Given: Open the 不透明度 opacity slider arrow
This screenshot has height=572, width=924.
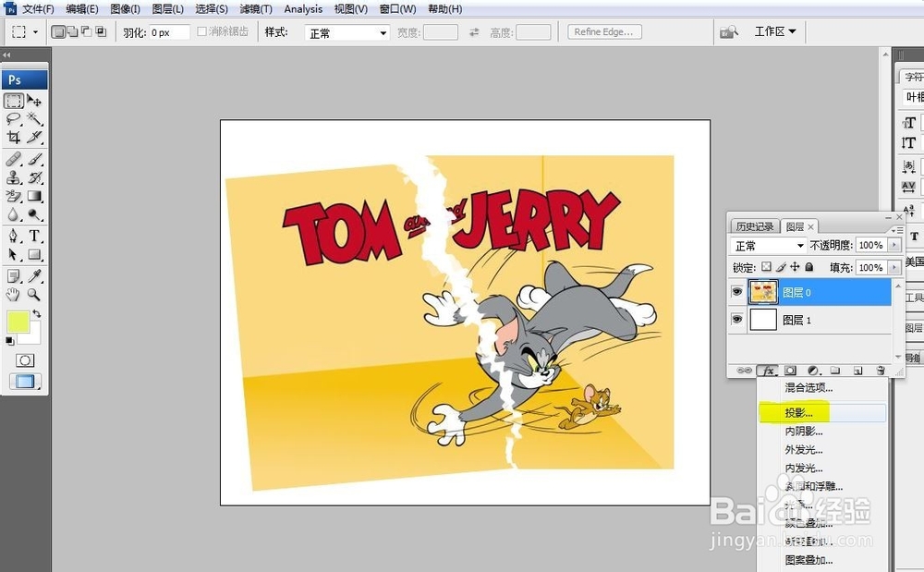Looking at the screenshot, I should pos(895,245).
